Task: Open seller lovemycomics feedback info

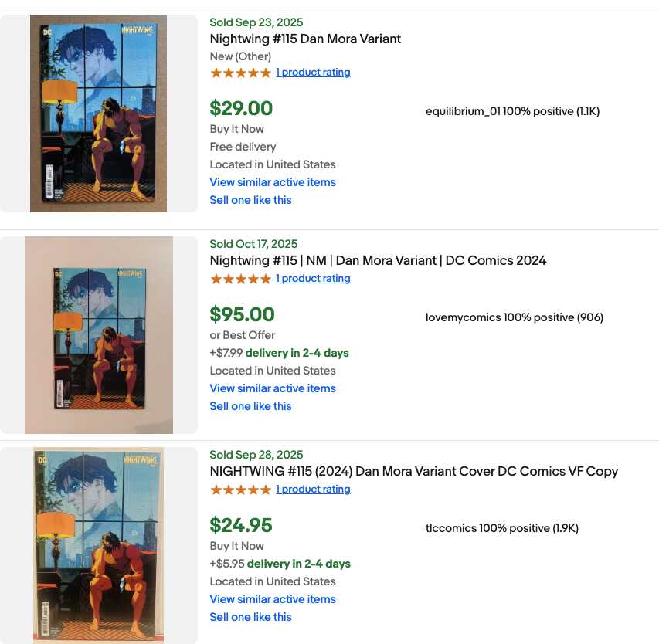Action: 514,317
